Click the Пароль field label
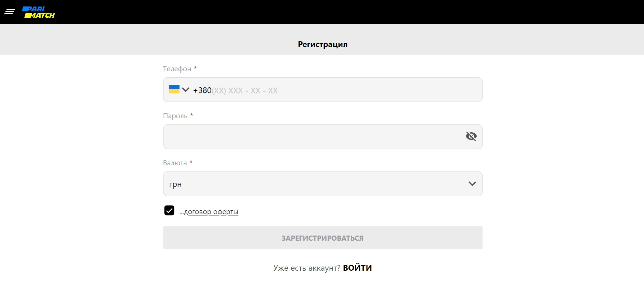The width and height of the screenshot is (644, 285). 175,116
